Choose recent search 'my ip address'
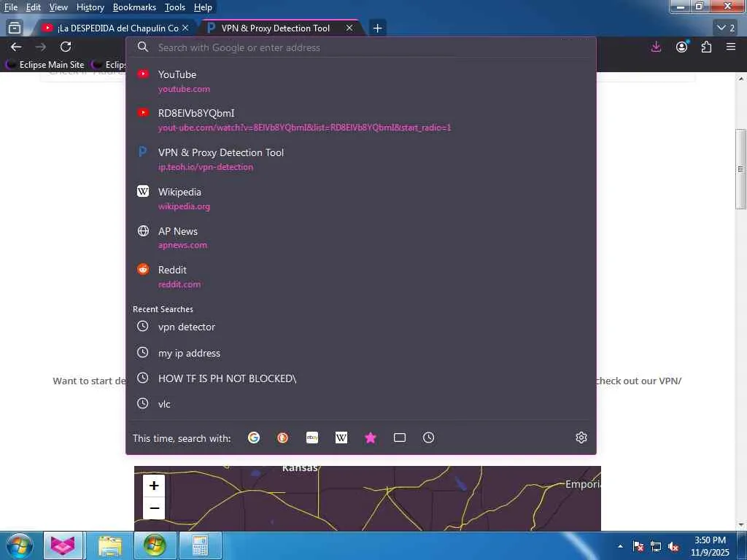 360,353
